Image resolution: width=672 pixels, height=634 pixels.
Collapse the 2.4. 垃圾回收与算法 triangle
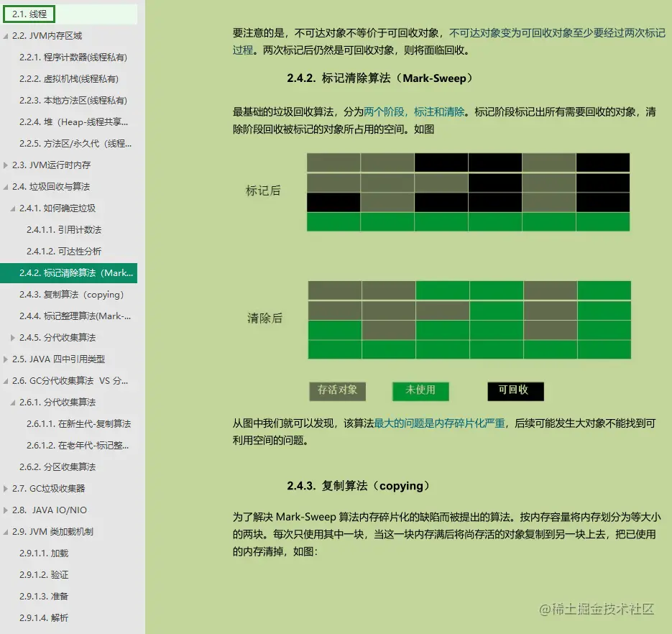6,187
